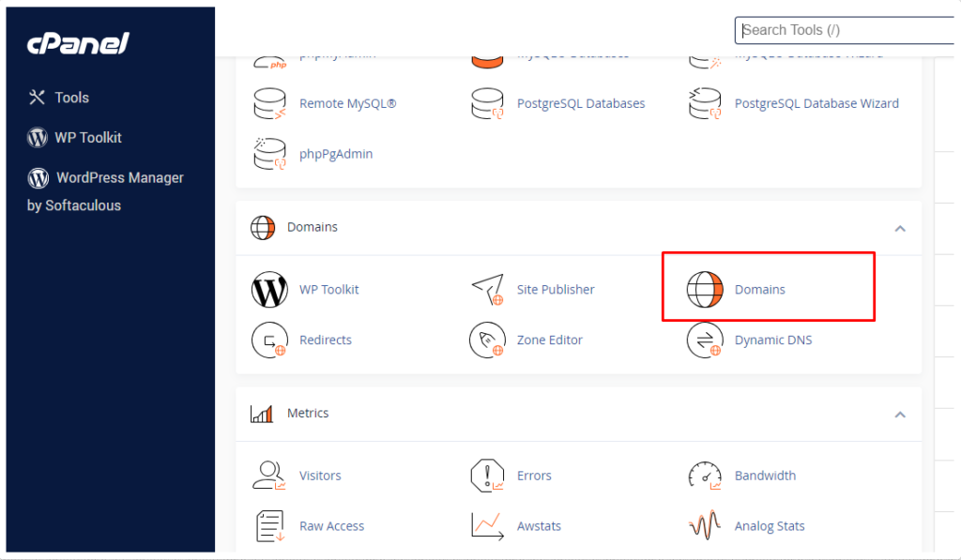Viewport: 961px width, 560px height.
Task: Open the Remote MySQL® link
Action: pyautogui.click(x=347, y=103)
